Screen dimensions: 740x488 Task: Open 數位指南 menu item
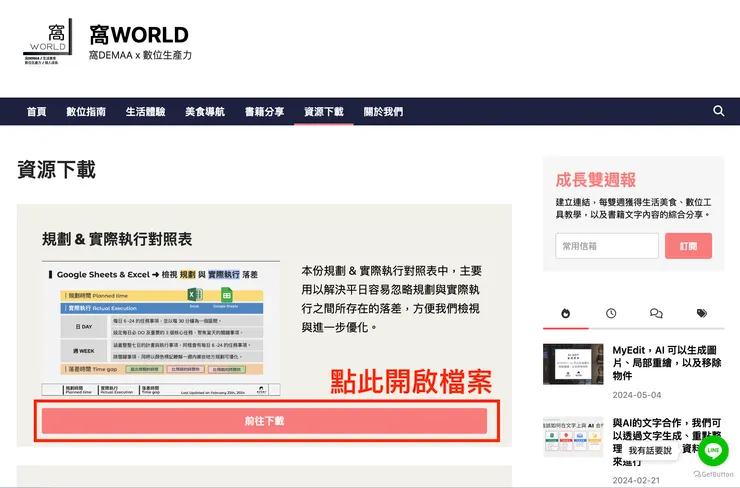point(86,112)
